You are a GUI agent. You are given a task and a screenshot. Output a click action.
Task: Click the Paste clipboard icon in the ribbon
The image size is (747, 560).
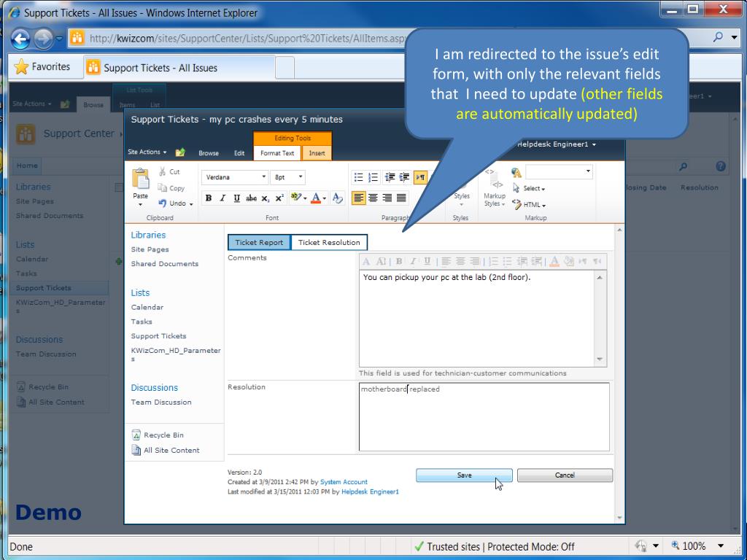tap(141, 179)
